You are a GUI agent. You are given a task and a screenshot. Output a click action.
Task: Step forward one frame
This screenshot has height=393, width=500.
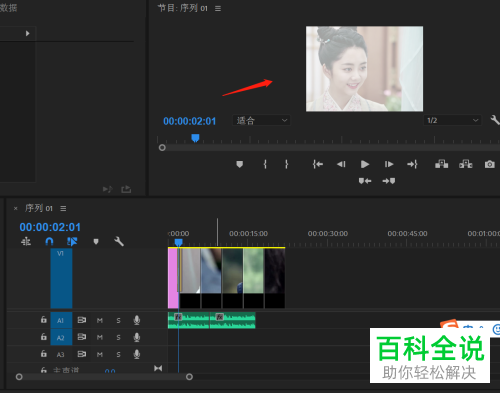point(389,164)
